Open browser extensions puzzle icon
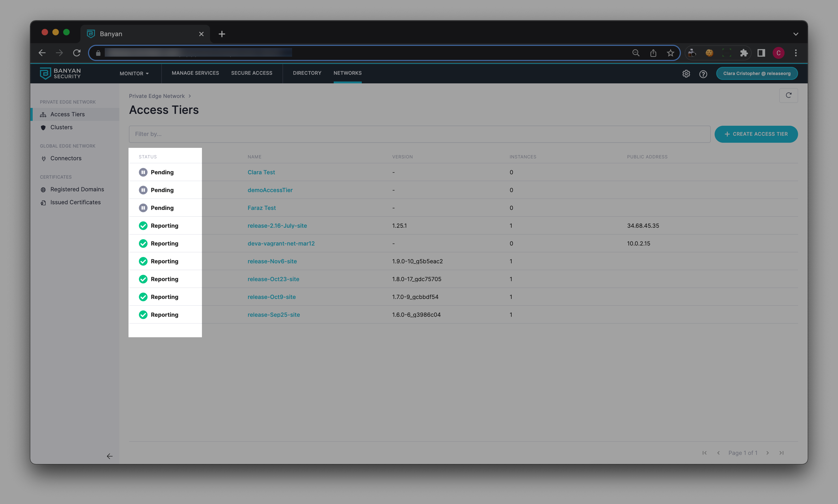 click(744, 53)
